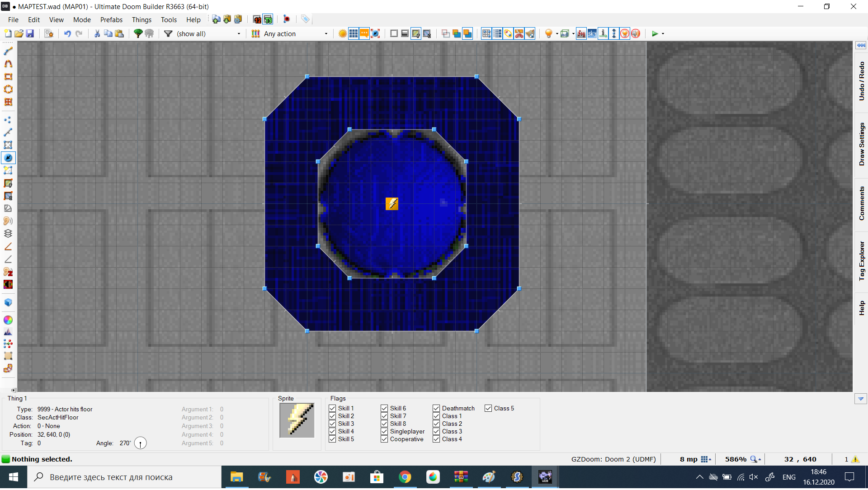The image size is (868, 490).
Task: Open Chrome from the Windows taskbar
Action: click(x=405, y=477)
